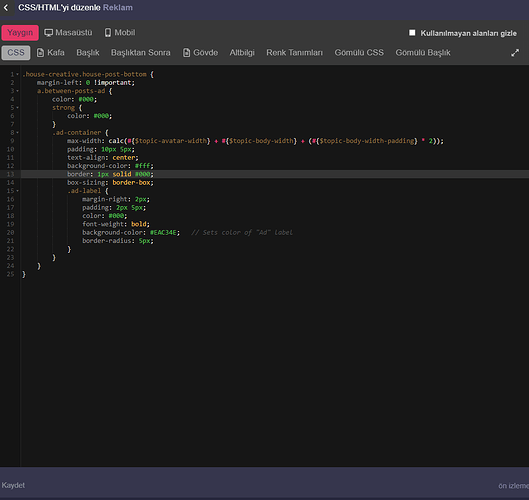
Task: Collapse code fold at line 1
Action: point(18,74)
